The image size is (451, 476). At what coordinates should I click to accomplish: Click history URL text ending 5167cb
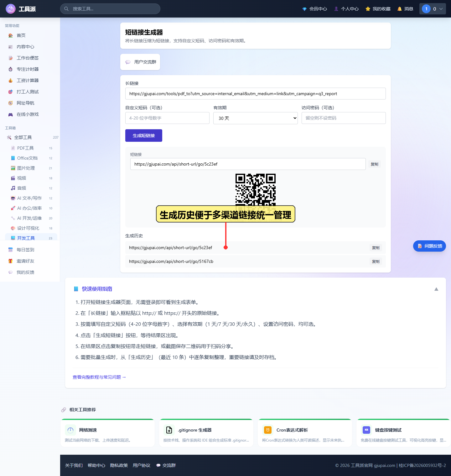(x=171, y=261)
